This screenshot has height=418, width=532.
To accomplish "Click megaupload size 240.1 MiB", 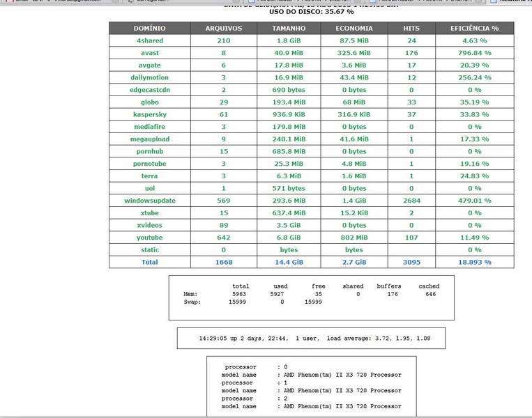I will [x=289, y=139].
